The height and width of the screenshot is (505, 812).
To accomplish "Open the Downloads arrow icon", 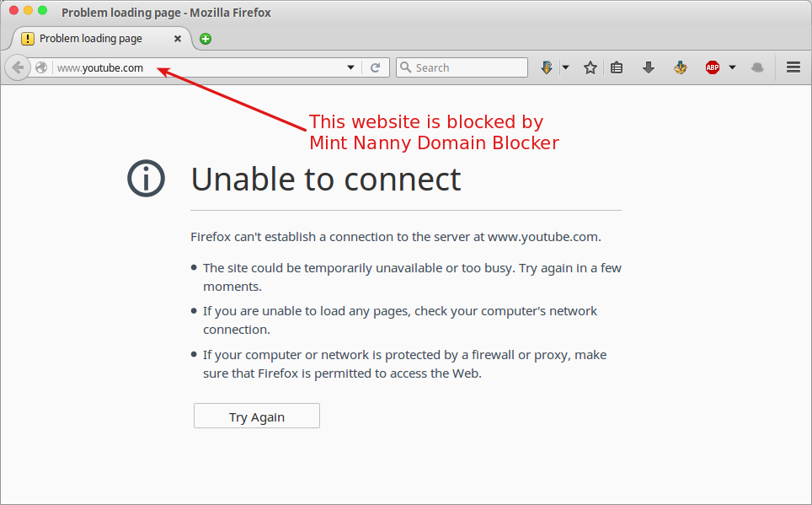I will coord(649,67).
